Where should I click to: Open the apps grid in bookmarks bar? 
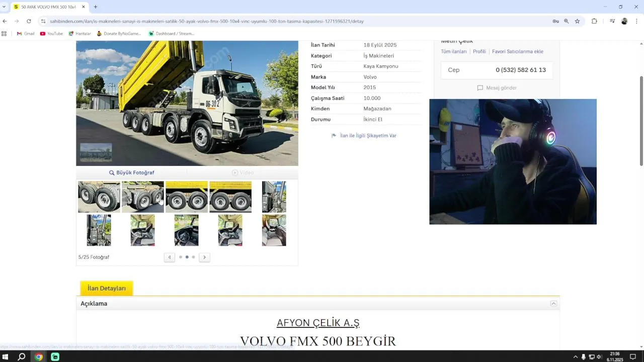click(4, 34)
